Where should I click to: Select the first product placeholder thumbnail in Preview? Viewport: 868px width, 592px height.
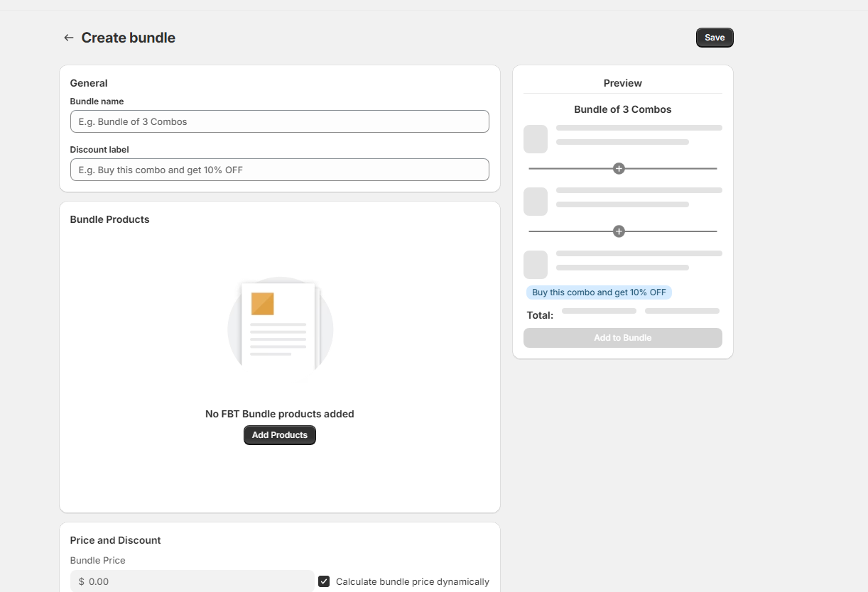point(536,139)
